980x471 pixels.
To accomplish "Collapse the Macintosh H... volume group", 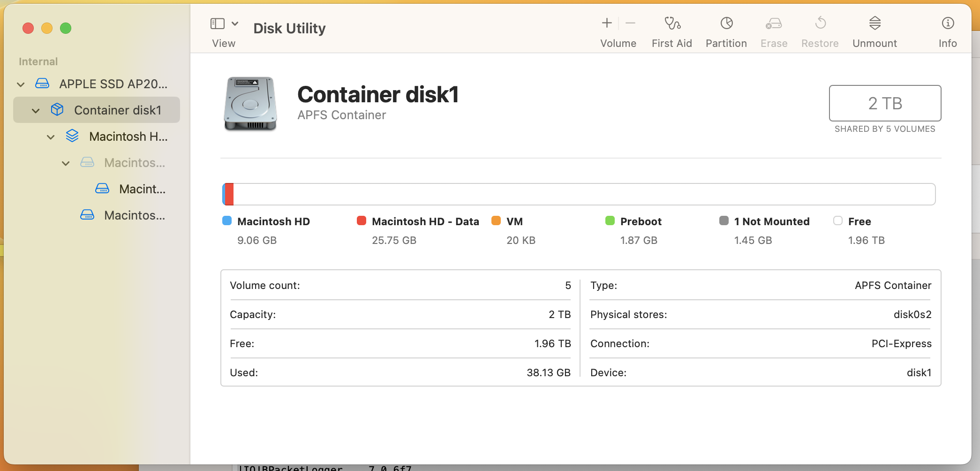I will coord(51,137).
